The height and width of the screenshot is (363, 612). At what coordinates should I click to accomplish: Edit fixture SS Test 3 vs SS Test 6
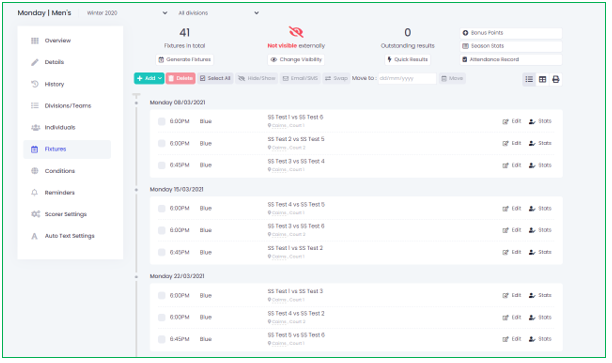click(x=512, y=230)
